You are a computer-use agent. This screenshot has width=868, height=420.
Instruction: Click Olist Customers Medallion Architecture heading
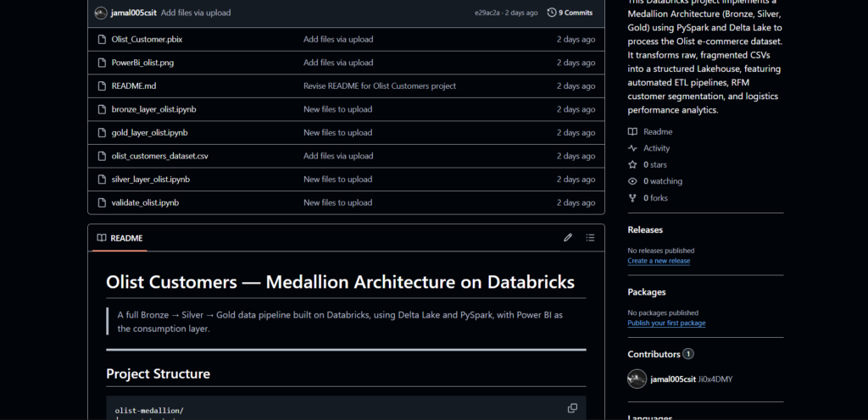pos(340,282)
